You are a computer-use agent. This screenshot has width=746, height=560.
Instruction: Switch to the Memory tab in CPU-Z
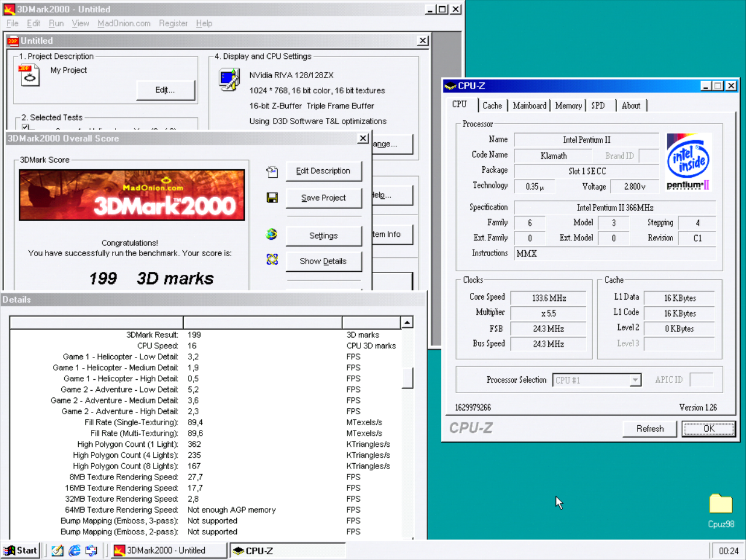point(569,106)
